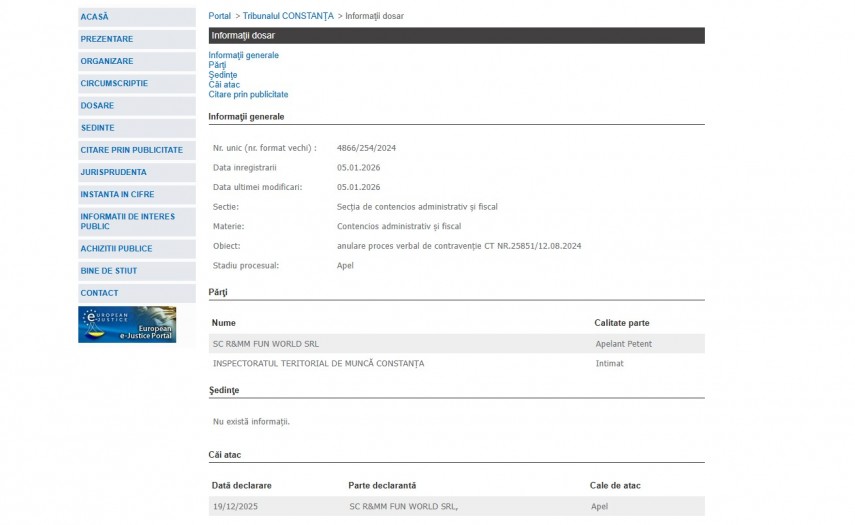This screenshot has height=525, width=855.
Task: Open CITARE PRIN PUBLICITATE sidebar item
Action: (x=132, y=150)
